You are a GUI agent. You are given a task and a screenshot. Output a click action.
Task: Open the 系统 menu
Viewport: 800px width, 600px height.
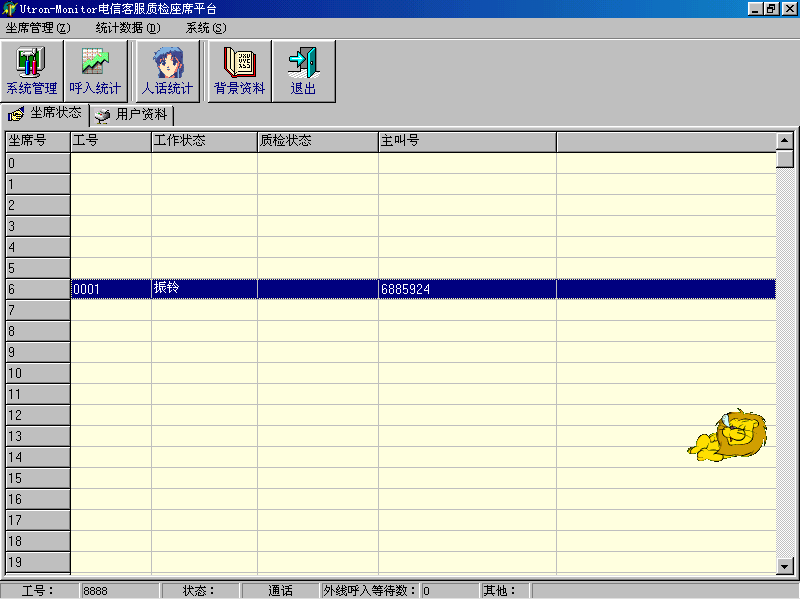[205, 28]
